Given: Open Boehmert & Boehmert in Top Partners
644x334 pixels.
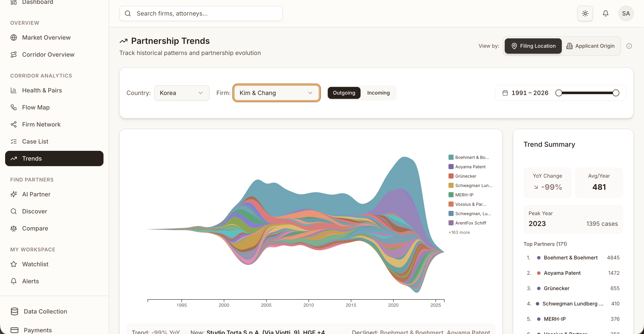Looking at the screenshot, I should click(571, 258).
